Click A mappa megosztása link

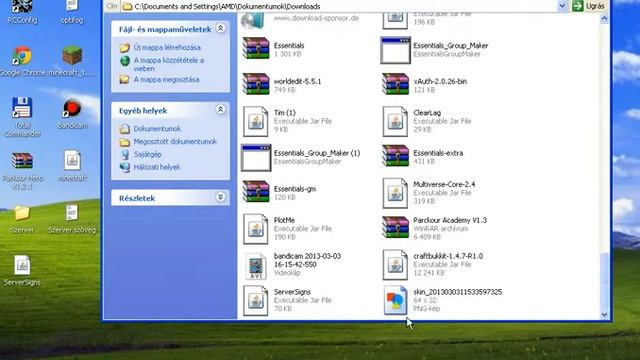(x=167, y=79)
